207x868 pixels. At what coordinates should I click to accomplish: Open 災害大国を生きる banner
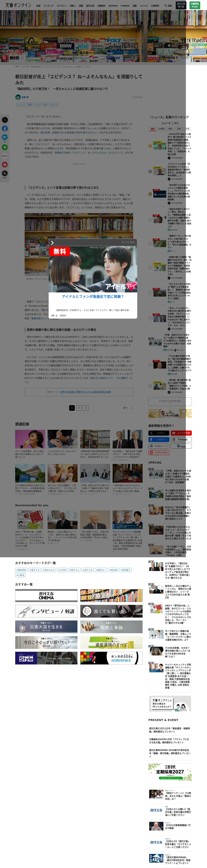click(46, 627)
